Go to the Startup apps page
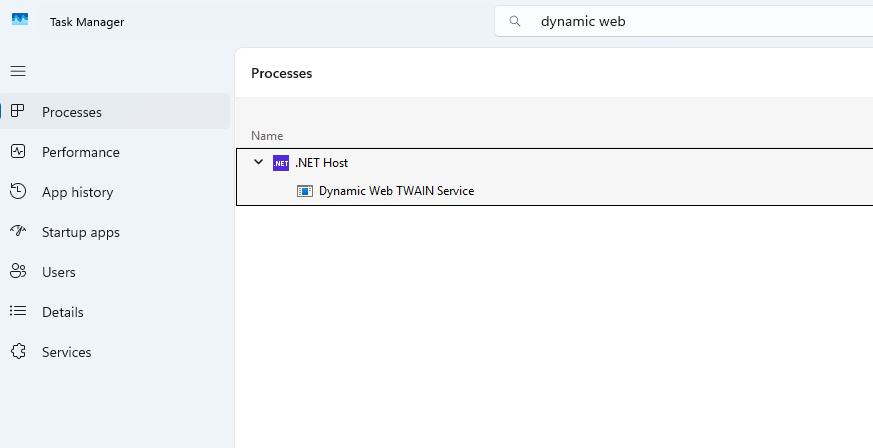This screenshot has height=448, width=873. (115, 232)
